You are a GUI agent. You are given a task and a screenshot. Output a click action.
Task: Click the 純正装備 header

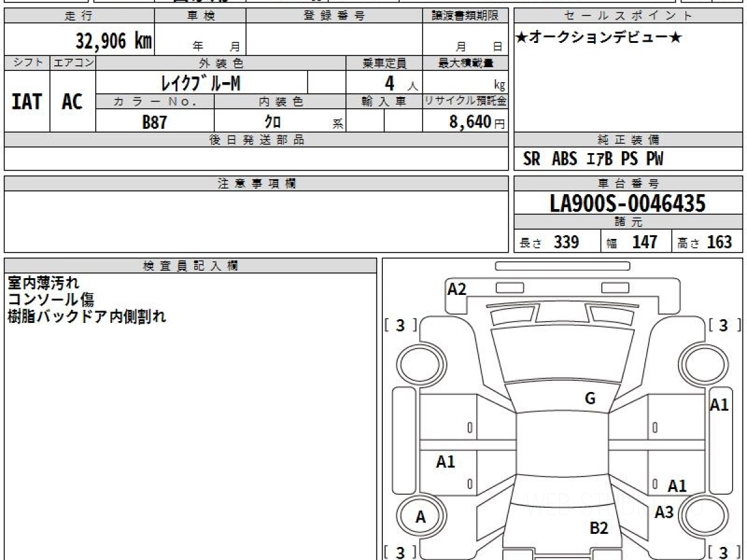(x=628, y=140)
